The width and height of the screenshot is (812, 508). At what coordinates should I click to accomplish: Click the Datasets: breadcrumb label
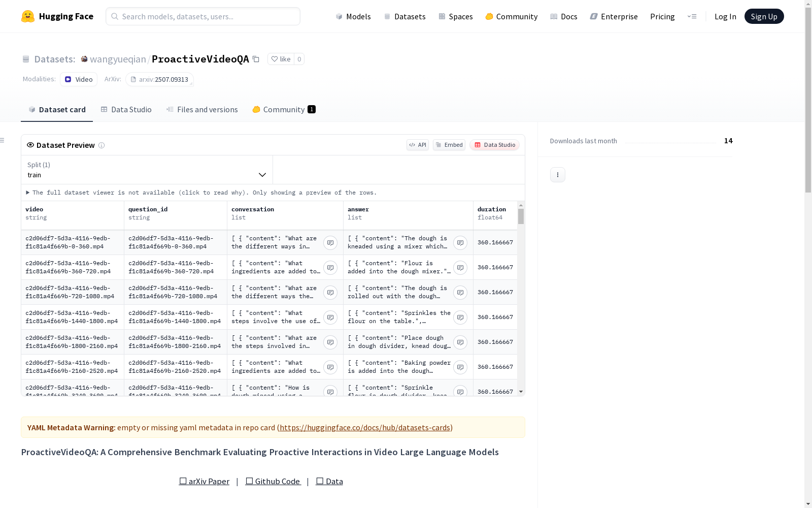(55, 59)
